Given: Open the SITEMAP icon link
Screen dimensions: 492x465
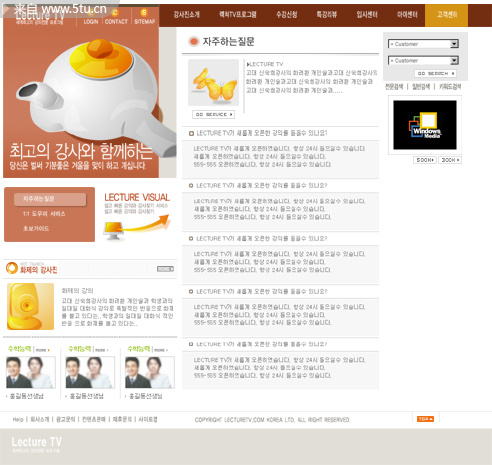Looking at the screenshot, I should [144, 17].
